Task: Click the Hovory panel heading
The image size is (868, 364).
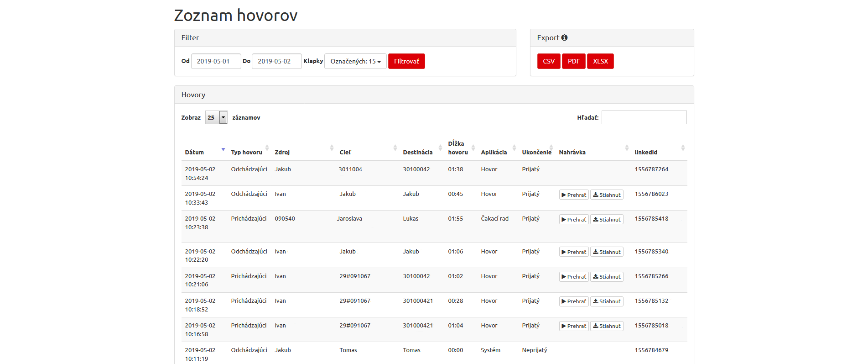Action: (193, 95)
